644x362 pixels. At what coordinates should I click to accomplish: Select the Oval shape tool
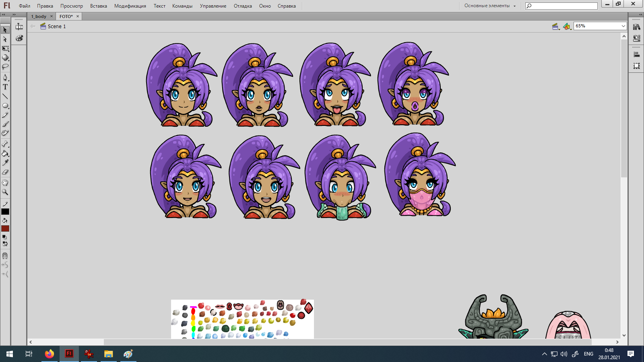5,106
